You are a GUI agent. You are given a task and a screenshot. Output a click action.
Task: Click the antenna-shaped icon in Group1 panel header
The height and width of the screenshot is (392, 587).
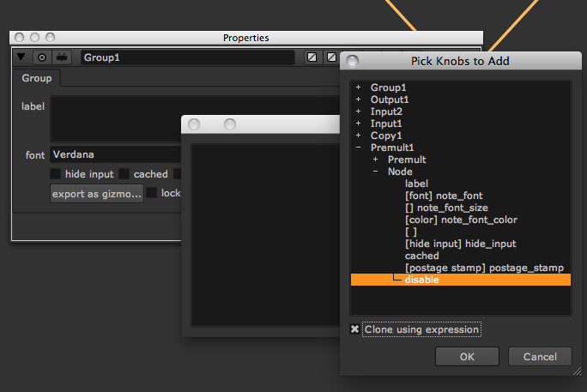tap(62, 57)
